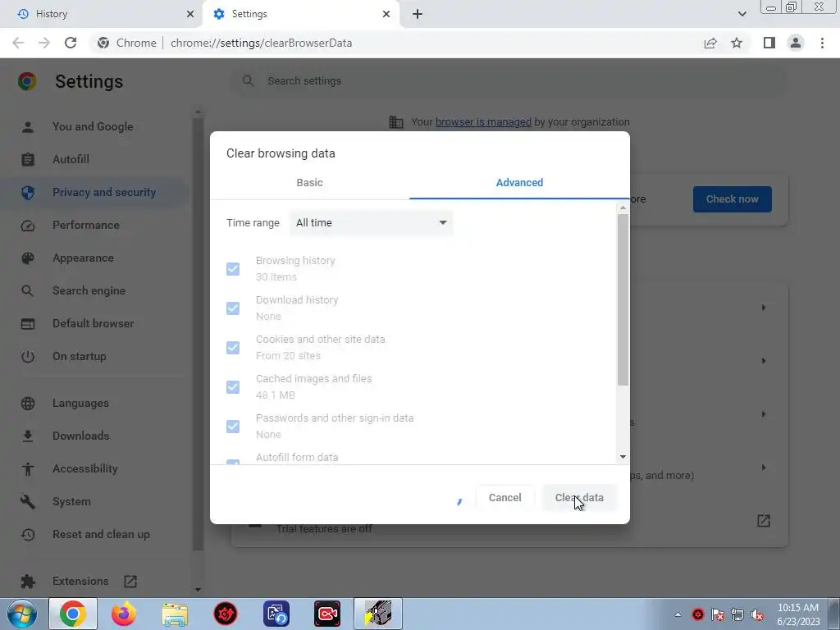The height and width of the screenshot is (630, 840).
Task: Cancel the Clear browsing data dialog
Action: 504,498
